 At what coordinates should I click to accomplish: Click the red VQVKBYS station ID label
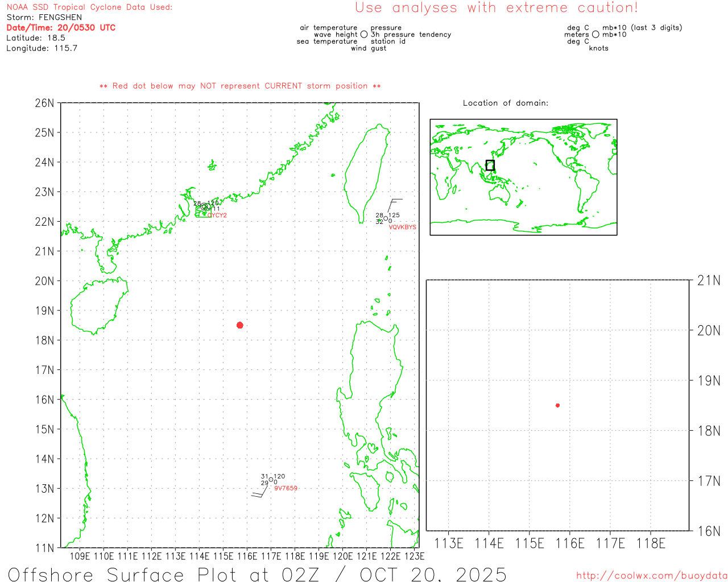402,227
